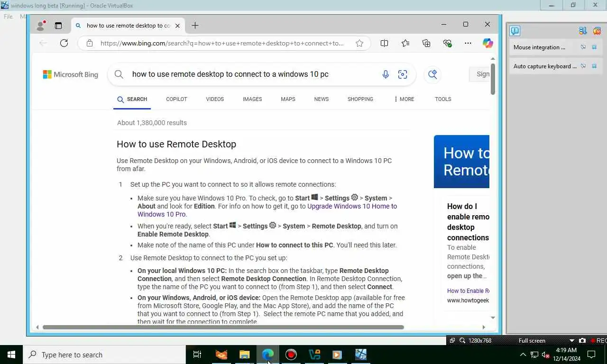The width and height of the screenshot is (607, 364).
Task: Click the Sign in button on Bing
Action: 479,74
